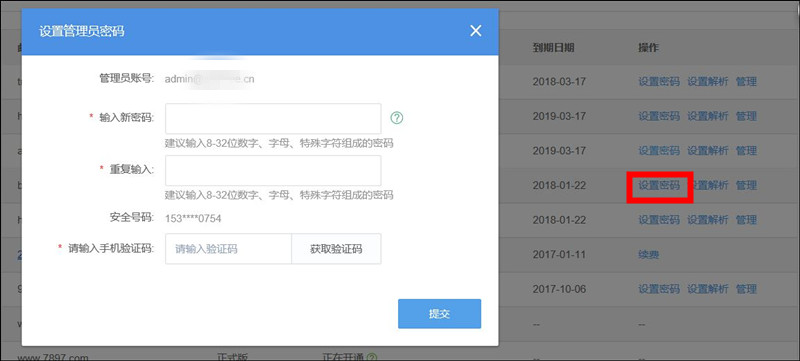The width and height of the screenshot is (800, 361).
Task: Click the dialog title 设置管理员密码
Action: click(x=82, y=32)
